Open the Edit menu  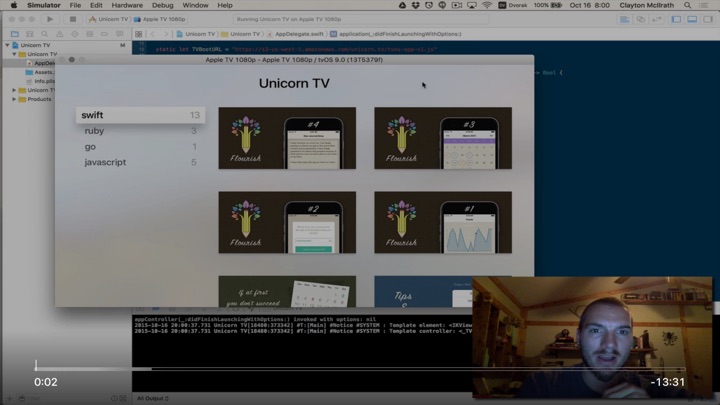(x=96, y=6)
